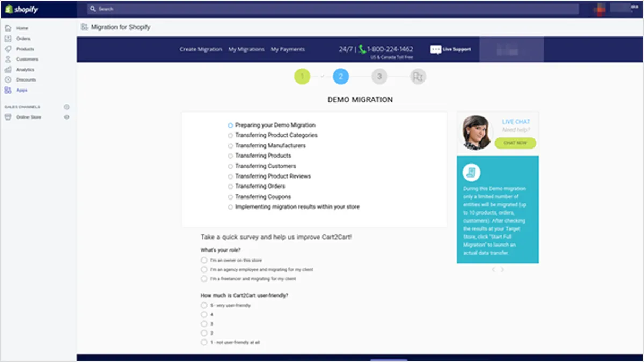
Task: Click the Shopify search field
Action: pos(333,9)
